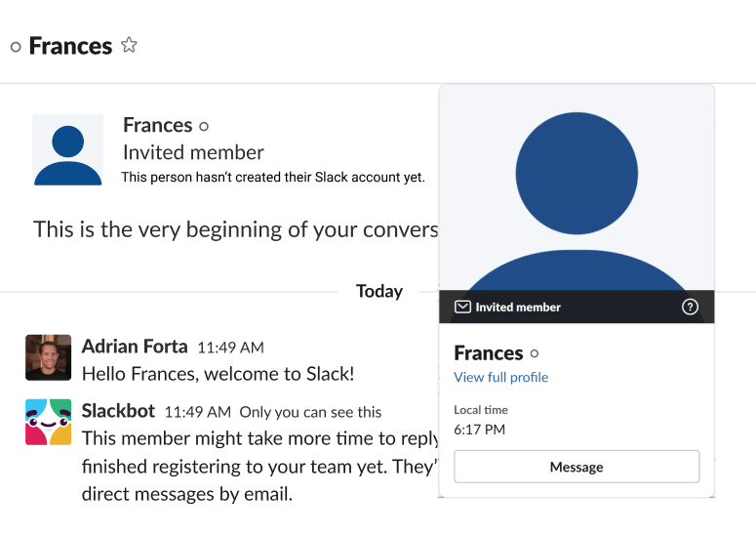The image size is (756, 534).
Task: Click the Frances name in the profile card
Action: click(489, 353)
